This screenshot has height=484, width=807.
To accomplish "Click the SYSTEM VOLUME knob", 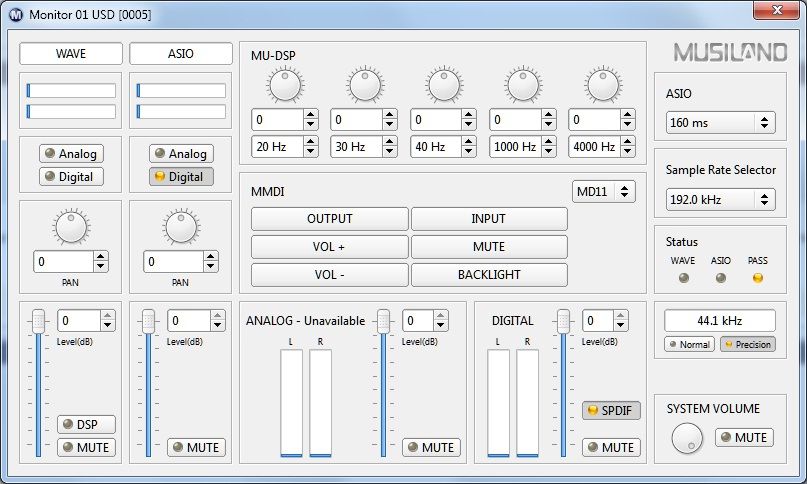I will point(687,438).
